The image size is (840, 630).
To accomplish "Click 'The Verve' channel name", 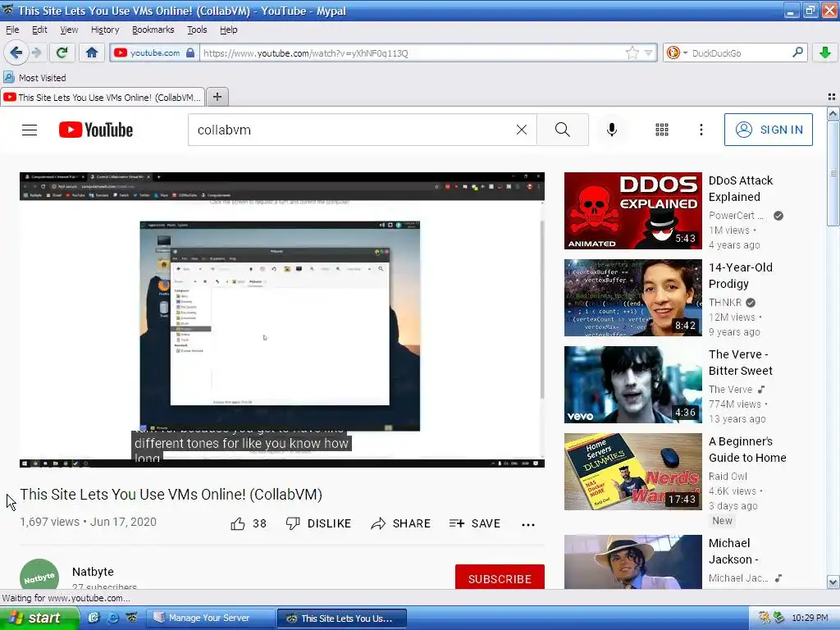I will pos(730,390).
